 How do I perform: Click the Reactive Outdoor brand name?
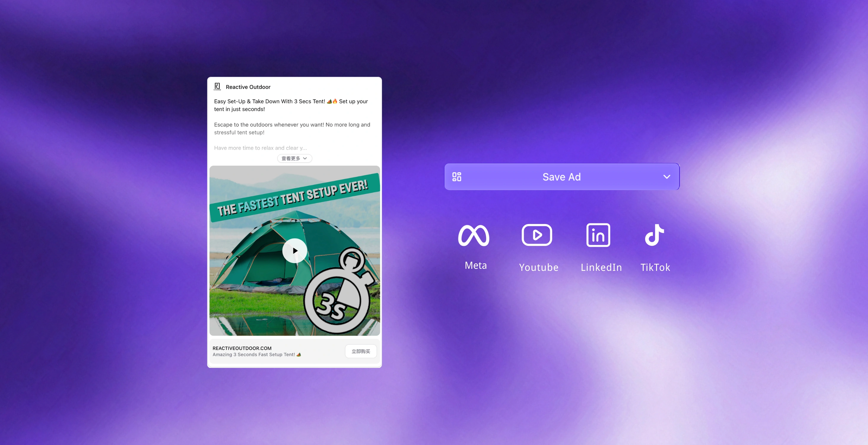point(248,87)
